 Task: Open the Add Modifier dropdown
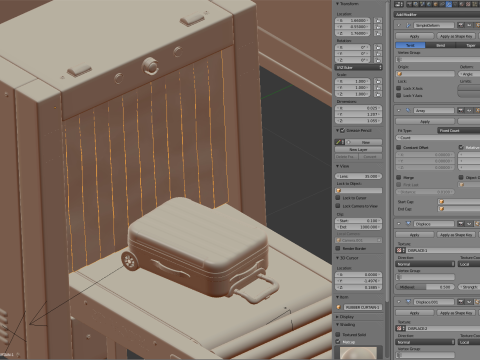point(437,14)
